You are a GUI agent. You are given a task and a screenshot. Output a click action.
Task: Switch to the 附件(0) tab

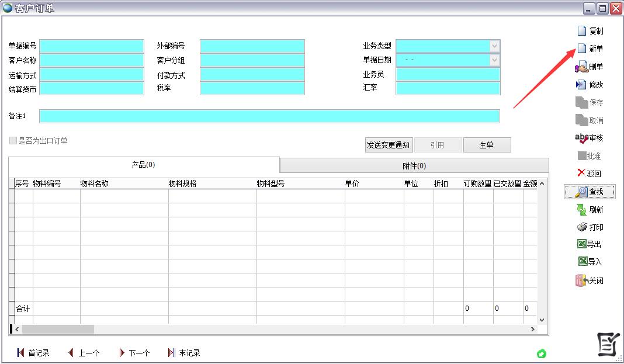(415, 165)
